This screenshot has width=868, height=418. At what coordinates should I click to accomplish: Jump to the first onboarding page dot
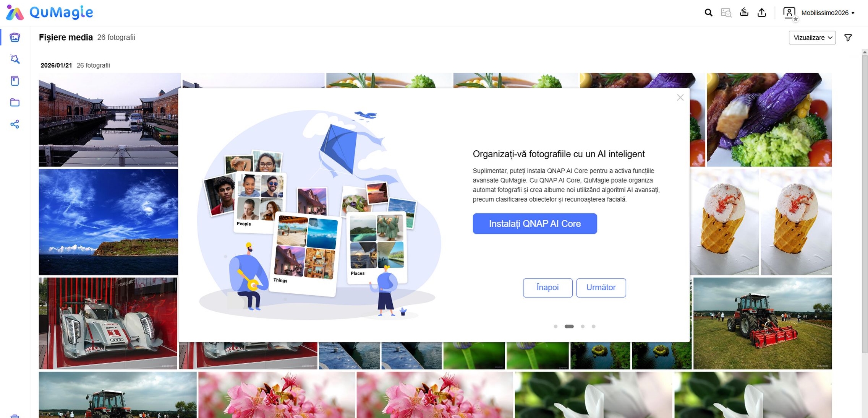click(555, 326)
